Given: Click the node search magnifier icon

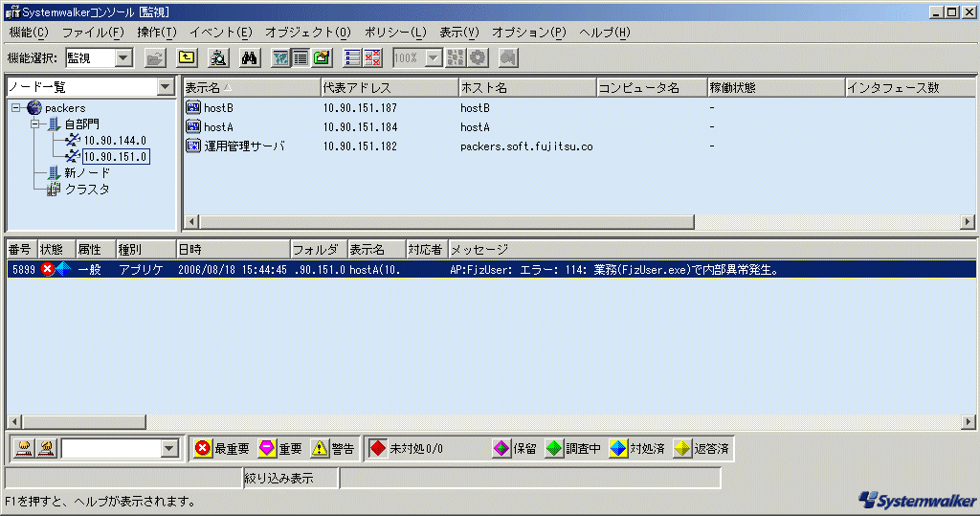Looking at the screenshot, I should (x=218, y=58).
